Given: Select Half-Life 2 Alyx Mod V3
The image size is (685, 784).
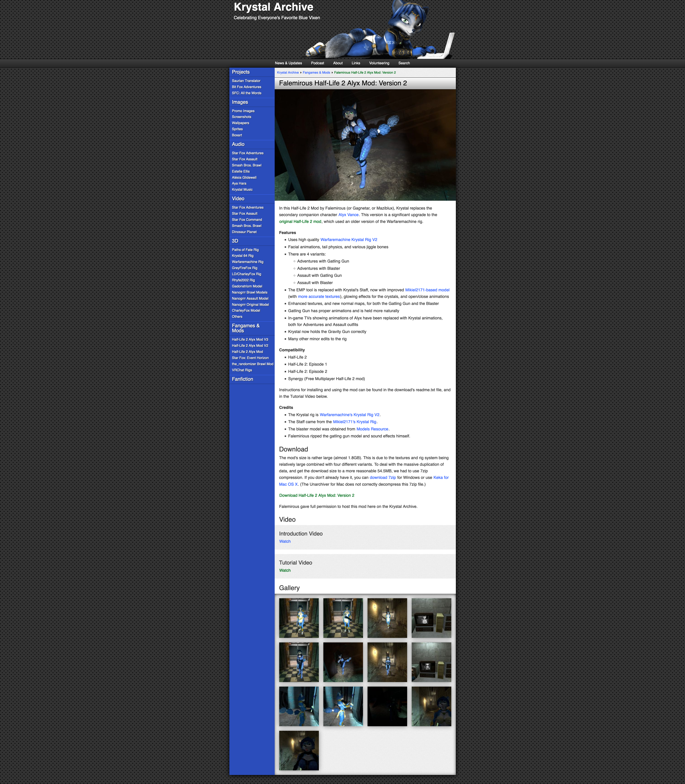Looking at the screenshot, I should [x=250, y=340].
